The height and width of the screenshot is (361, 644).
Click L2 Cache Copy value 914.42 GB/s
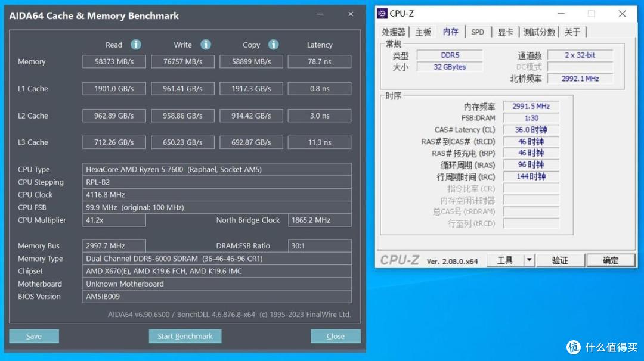[252, 116]
